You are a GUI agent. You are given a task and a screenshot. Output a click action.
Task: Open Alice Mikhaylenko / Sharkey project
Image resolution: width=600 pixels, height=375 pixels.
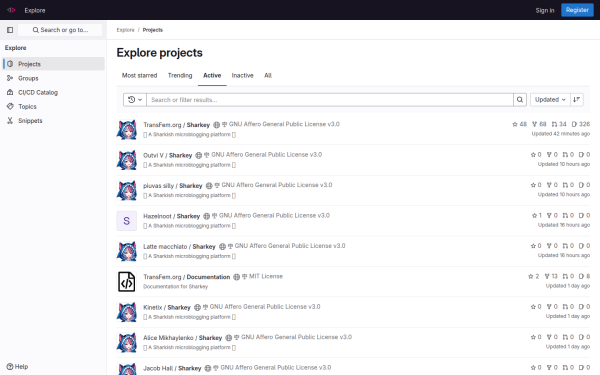coord(183,338)
